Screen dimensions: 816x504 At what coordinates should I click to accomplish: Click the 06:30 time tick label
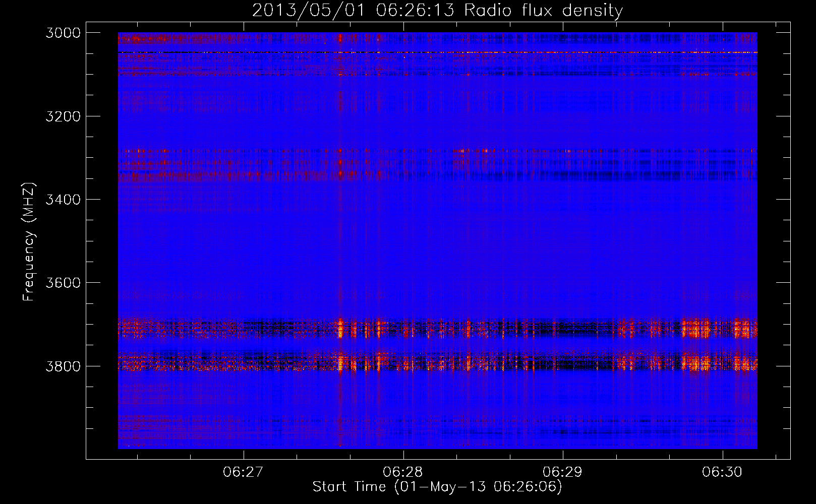click(722, 472)
